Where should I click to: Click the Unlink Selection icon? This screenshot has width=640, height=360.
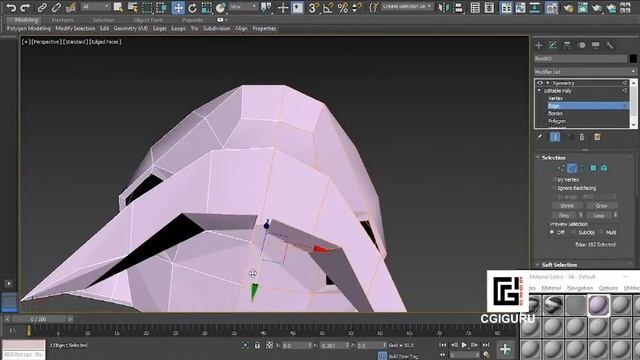(x=56, y=7)
